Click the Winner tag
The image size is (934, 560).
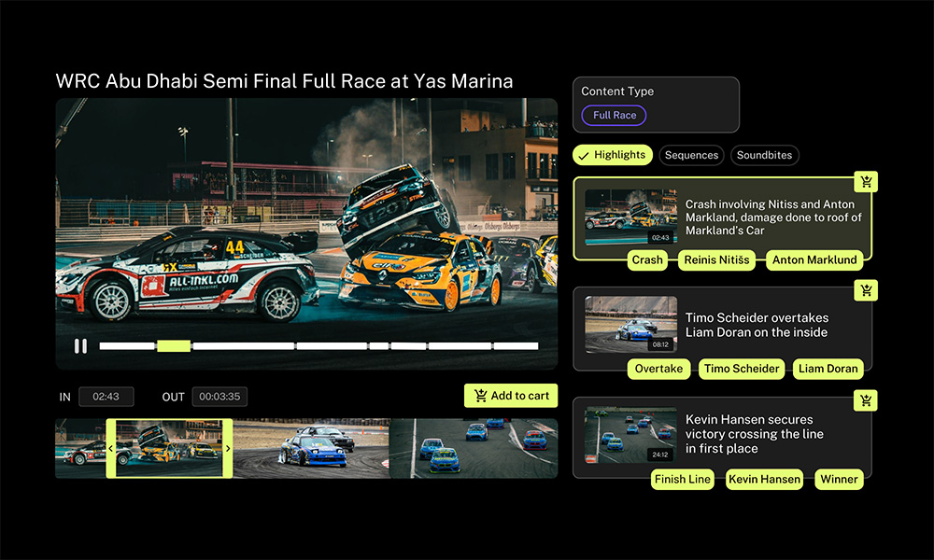pyautogui.click(x=839, y=480)
